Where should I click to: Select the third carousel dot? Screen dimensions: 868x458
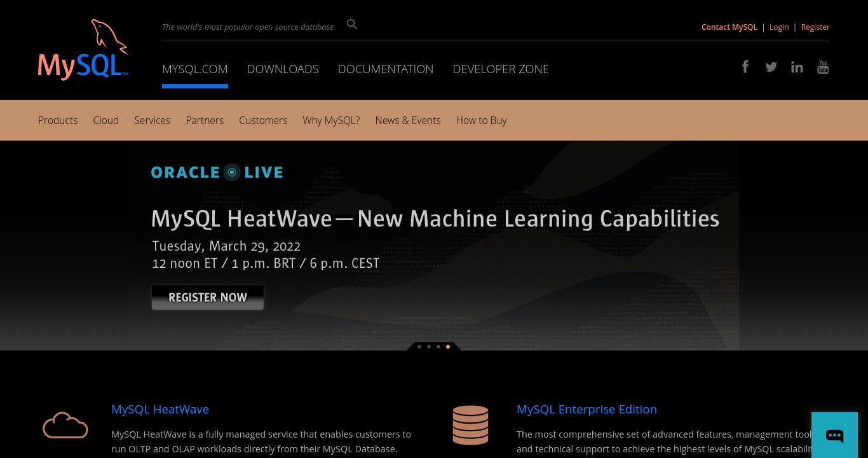(x=438, y=347)
